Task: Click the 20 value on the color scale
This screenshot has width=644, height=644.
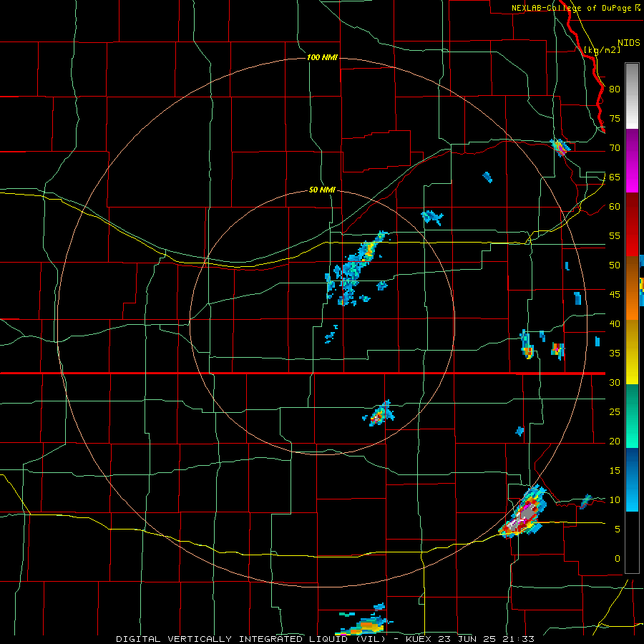Action: (615, 441)
